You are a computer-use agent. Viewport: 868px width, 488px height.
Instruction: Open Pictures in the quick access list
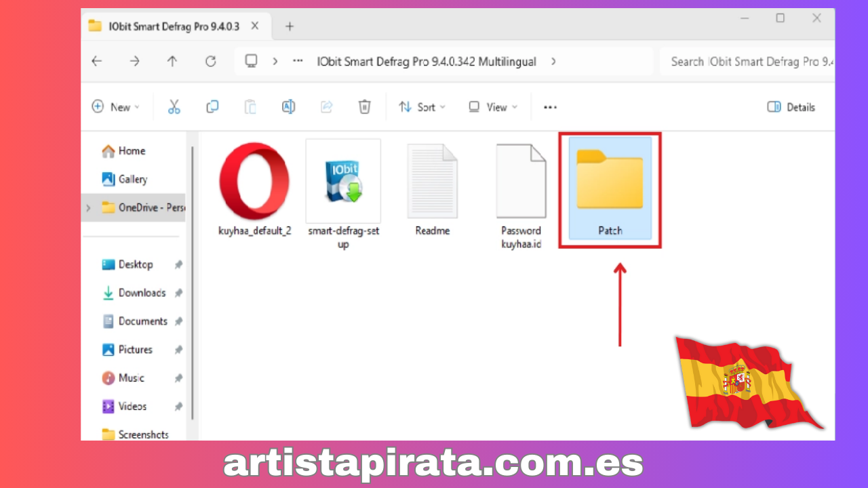pyautogui.click(x=127, y=350)
